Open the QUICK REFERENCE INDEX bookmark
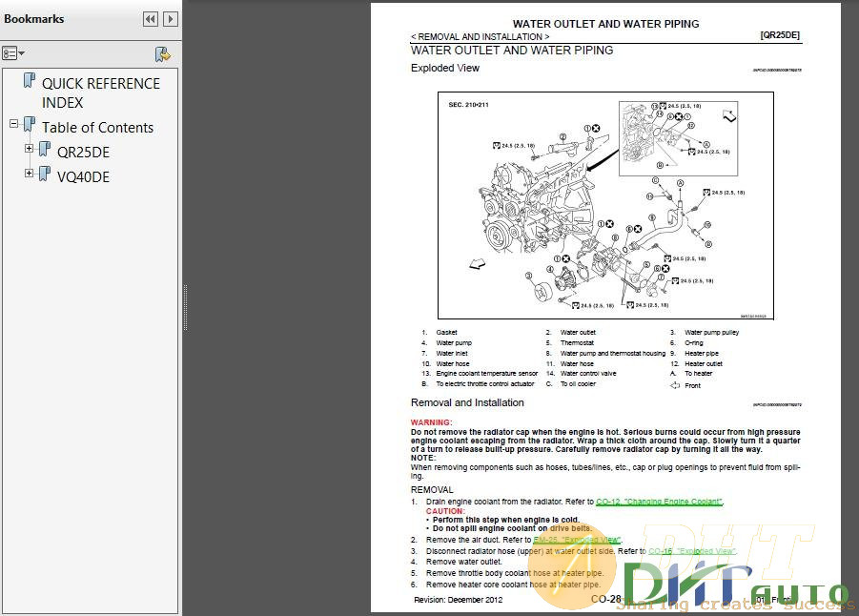Screen dimensions: 859x616 click(x=101, y=93)
